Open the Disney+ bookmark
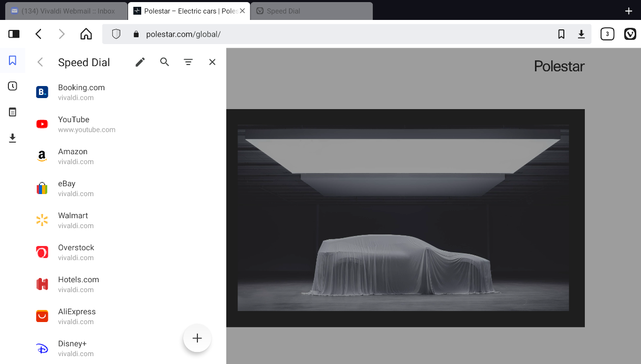 click(x=127, y=348)
